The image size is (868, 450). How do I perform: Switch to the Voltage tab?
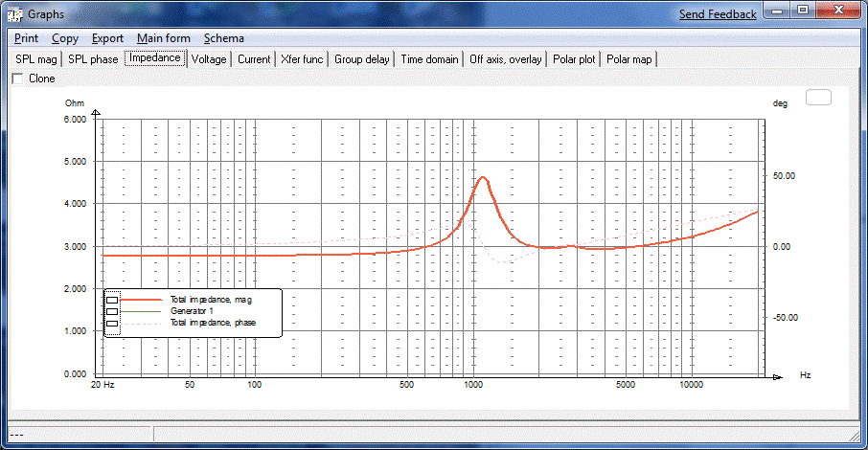point(209,59)
